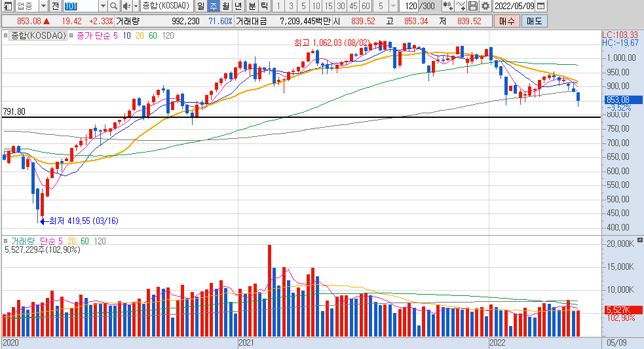The image size is (644, 349).
Task: Switch to daily chart with 일
Action: click(200, 6)
